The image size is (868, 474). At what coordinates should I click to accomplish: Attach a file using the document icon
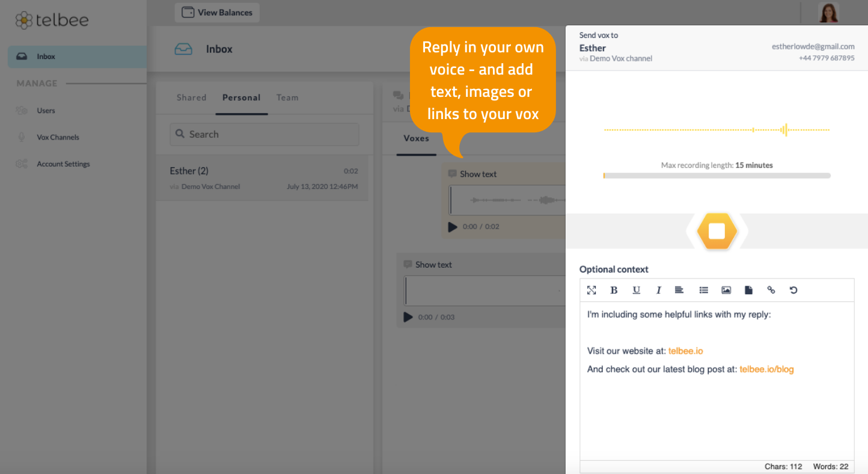pos(748,290)
